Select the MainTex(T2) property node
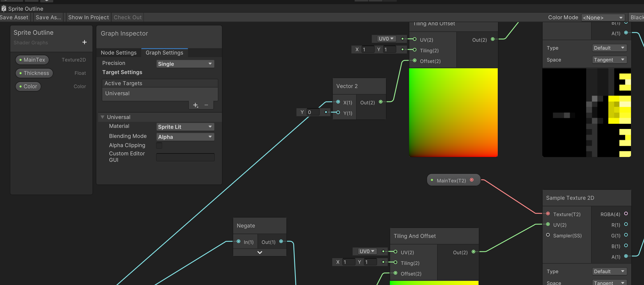Image resolution: width=644 pixels, height=285 pixels. (454, 180)
